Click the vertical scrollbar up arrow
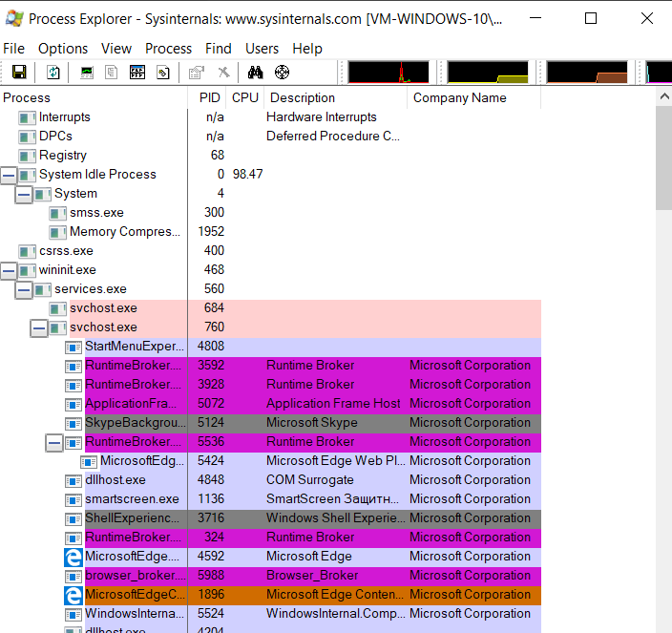This screenshot has height=633, width=672. [x=663, y=96]
